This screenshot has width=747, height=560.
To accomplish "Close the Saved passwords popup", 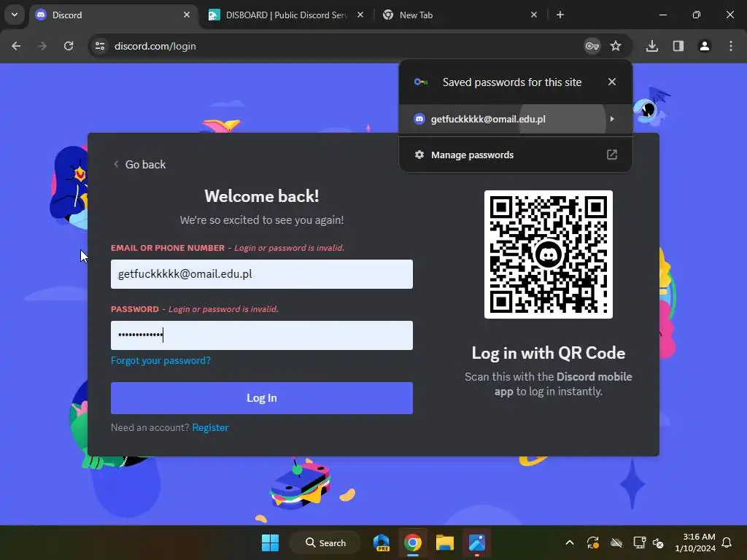I will [x=612, y=82].
